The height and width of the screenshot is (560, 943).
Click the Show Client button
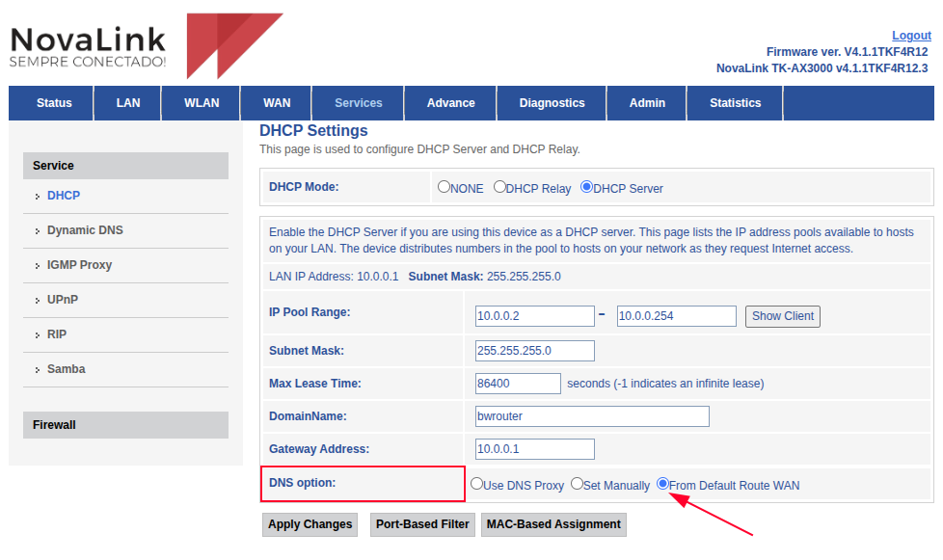point(783,316)
